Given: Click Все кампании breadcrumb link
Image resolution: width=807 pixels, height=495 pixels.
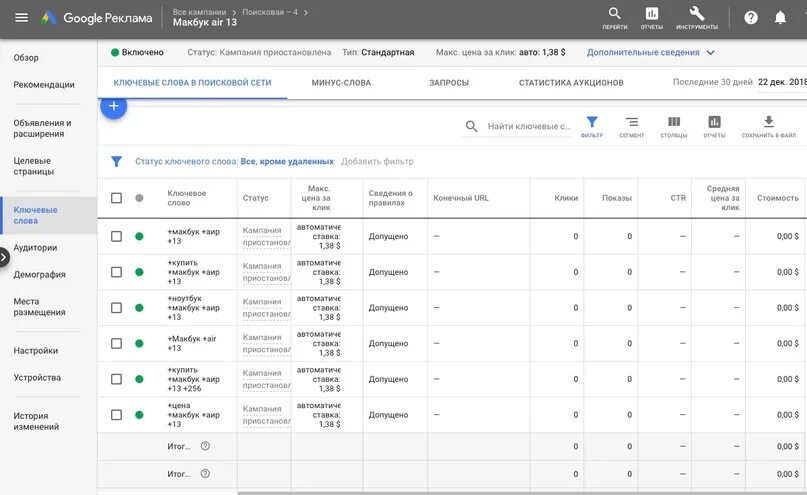Looking at the screenshot, I should [199, 12].
